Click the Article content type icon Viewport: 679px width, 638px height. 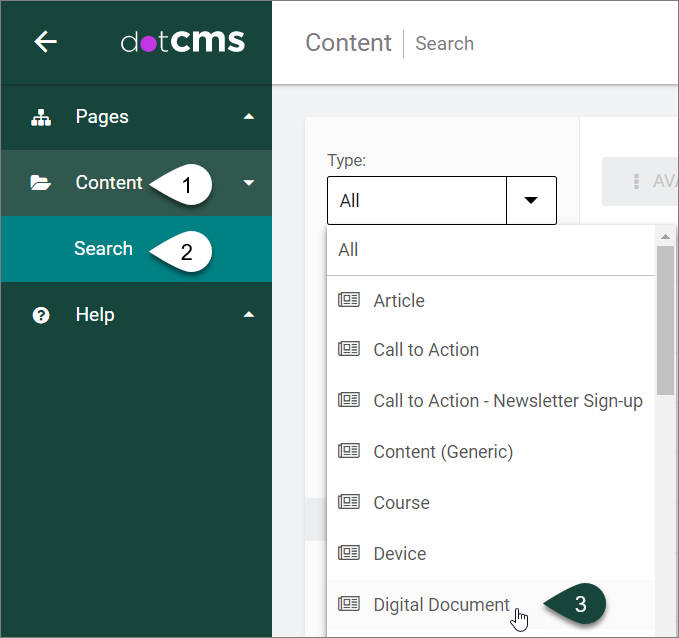coord(349,300)
